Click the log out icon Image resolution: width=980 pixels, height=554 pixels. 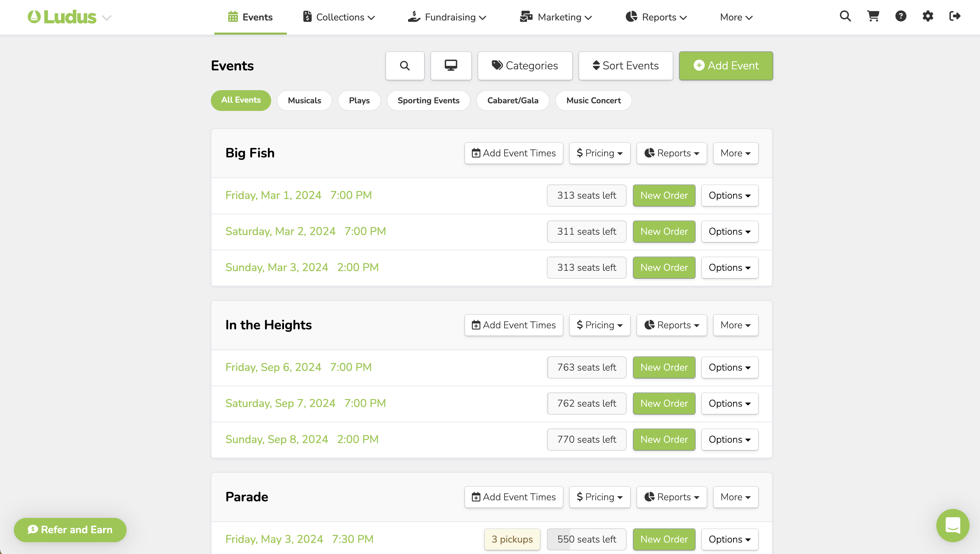pos(955,16)
